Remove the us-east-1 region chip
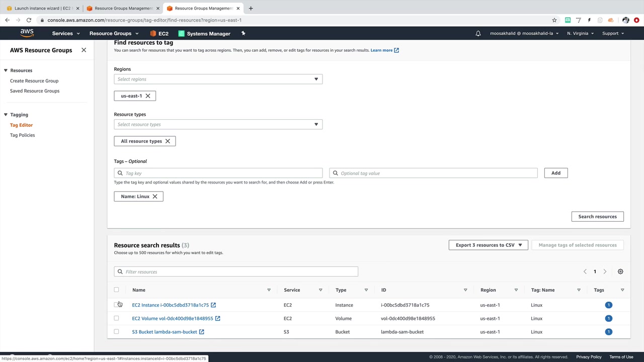This screenshot has width=644, height=362. click(147, 96)
